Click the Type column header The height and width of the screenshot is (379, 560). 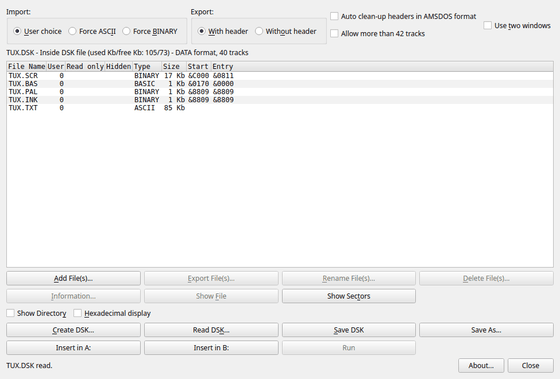pos(147,66)
